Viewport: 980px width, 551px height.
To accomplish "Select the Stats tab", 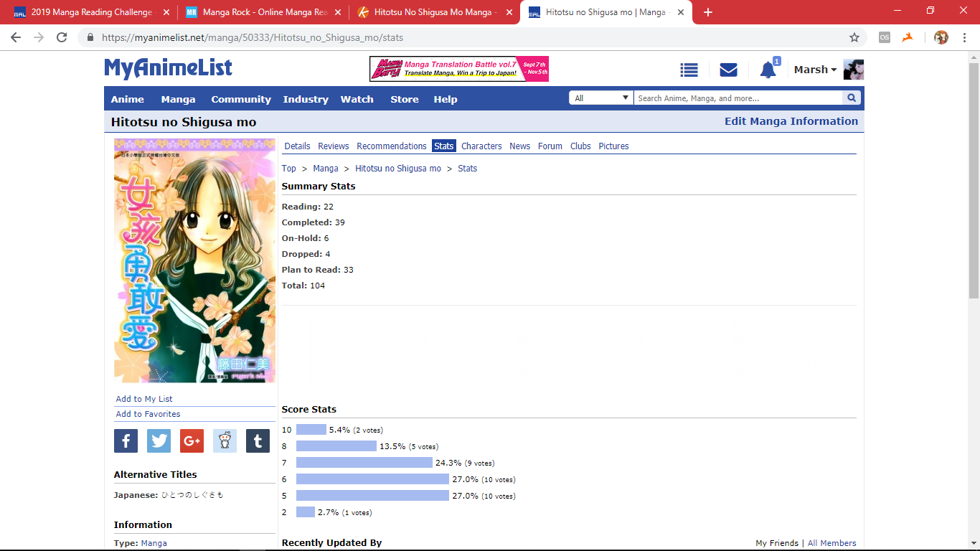I will tap(444, 146).
